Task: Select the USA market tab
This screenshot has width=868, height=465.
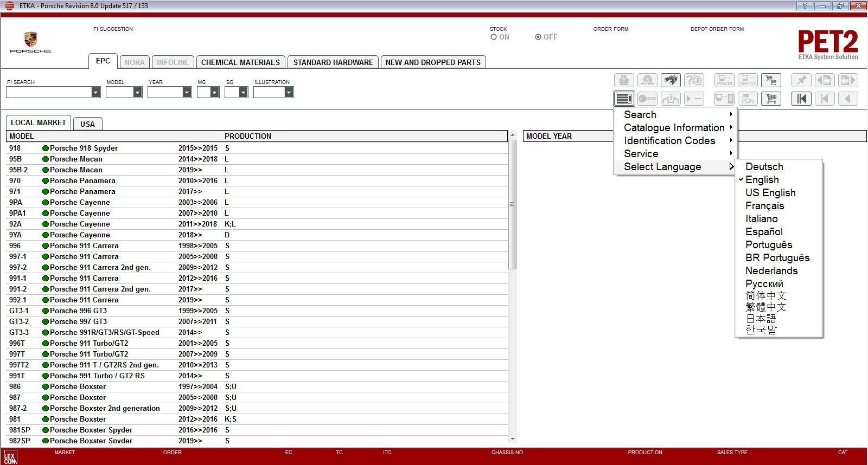Action: click(87, 124)
